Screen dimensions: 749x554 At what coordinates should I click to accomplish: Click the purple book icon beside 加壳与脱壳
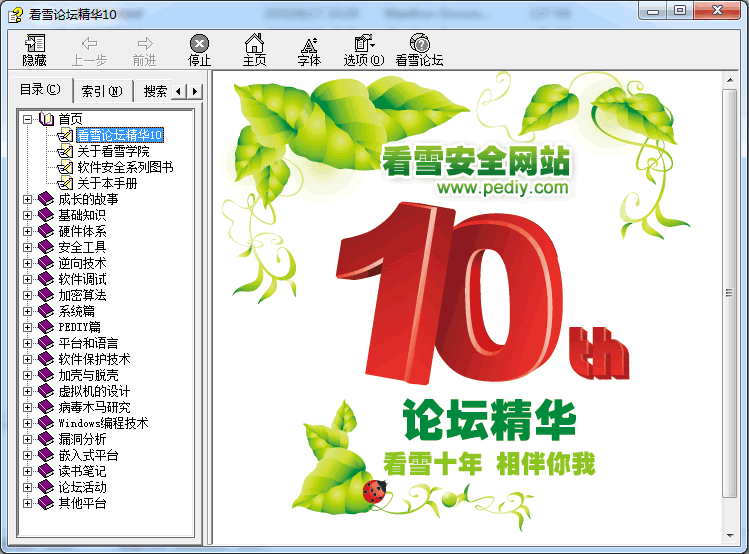point(46,375)
